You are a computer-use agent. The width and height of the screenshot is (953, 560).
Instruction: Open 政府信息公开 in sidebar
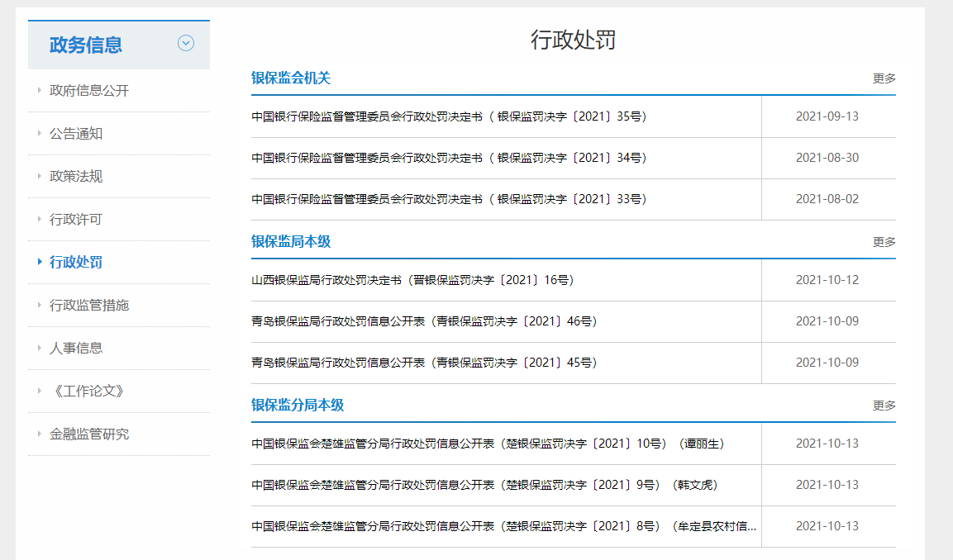[89, 91]
